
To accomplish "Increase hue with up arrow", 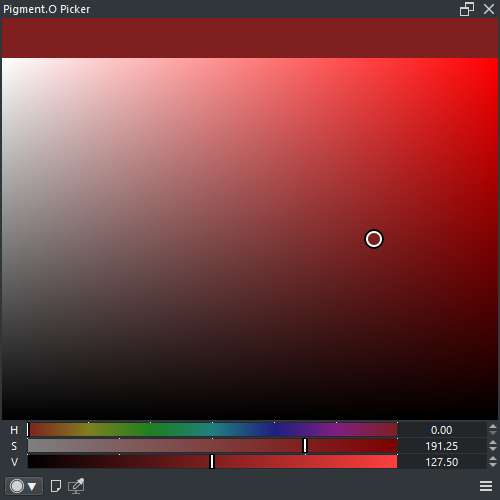I will click(x=493, y=426).
